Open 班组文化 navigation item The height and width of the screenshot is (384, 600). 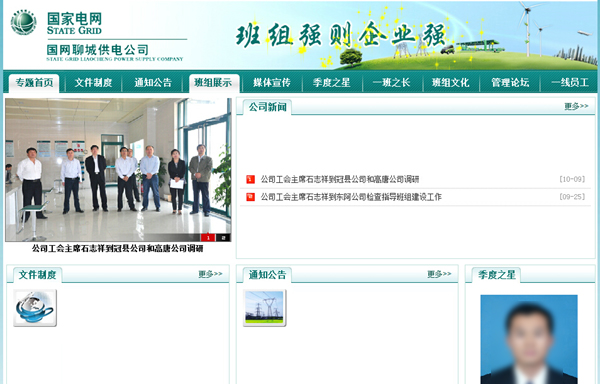coord(450,83)
